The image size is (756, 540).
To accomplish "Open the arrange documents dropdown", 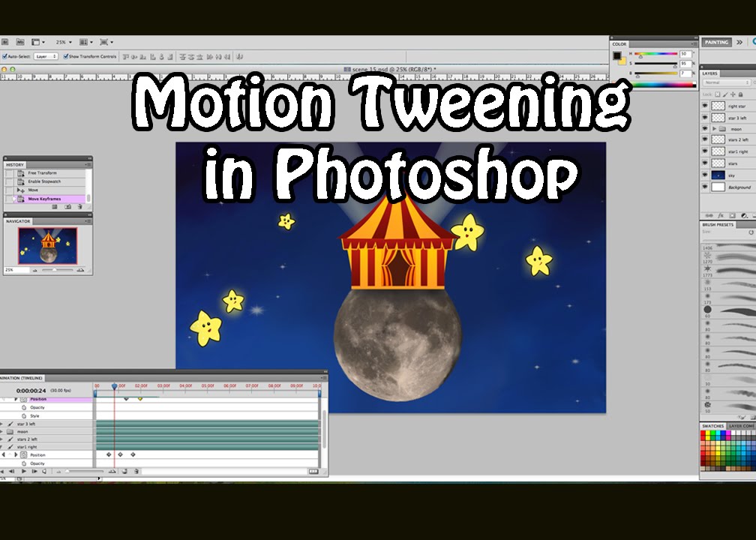I will [85, 43].
